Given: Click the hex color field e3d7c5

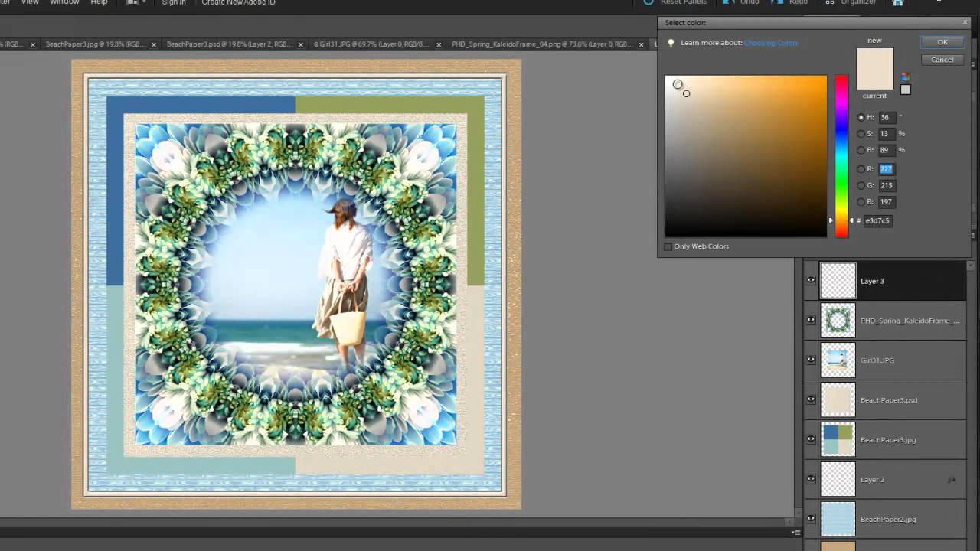Looking at the screenshot, I should (878, 221).
